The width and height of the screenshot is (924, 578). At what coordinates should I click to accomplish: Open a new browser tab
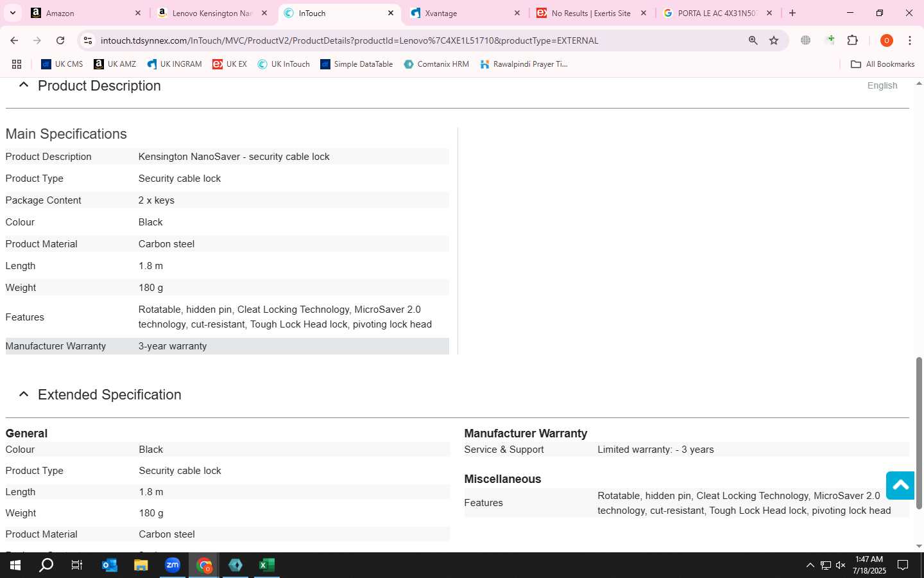point(792,13)
